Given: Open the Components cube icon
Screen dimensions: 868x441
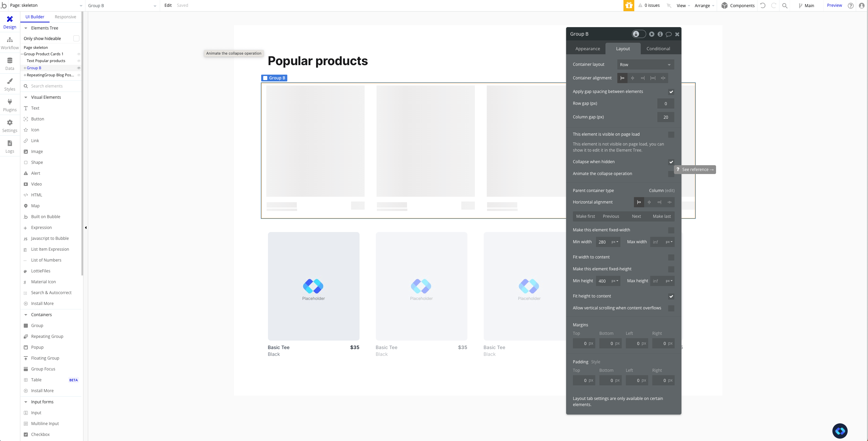Looking at the screenshot, I should tap(725, 5).
